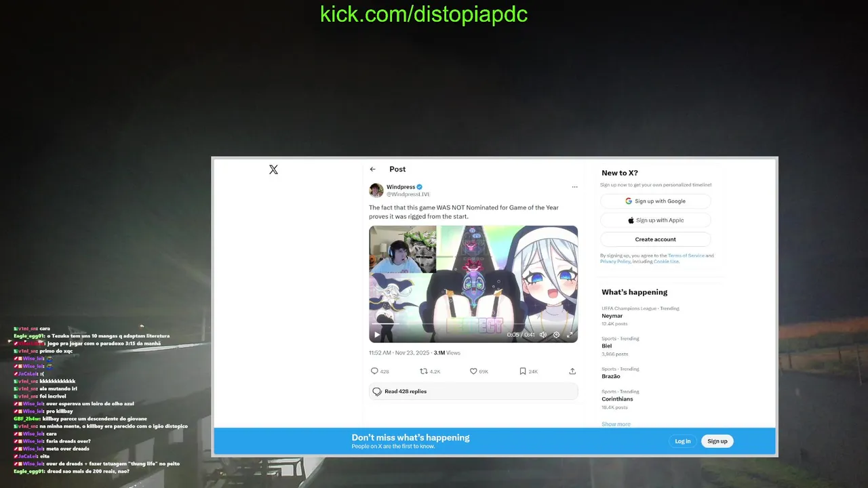Open video settings gear icon

[557, 334]
